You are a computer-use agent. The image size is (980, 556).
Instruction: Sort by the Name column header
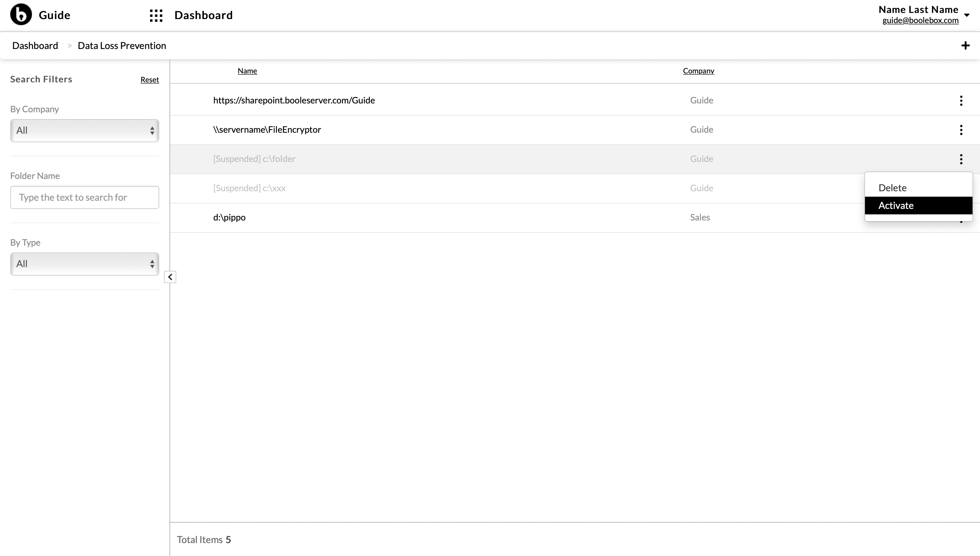(247, 71)
